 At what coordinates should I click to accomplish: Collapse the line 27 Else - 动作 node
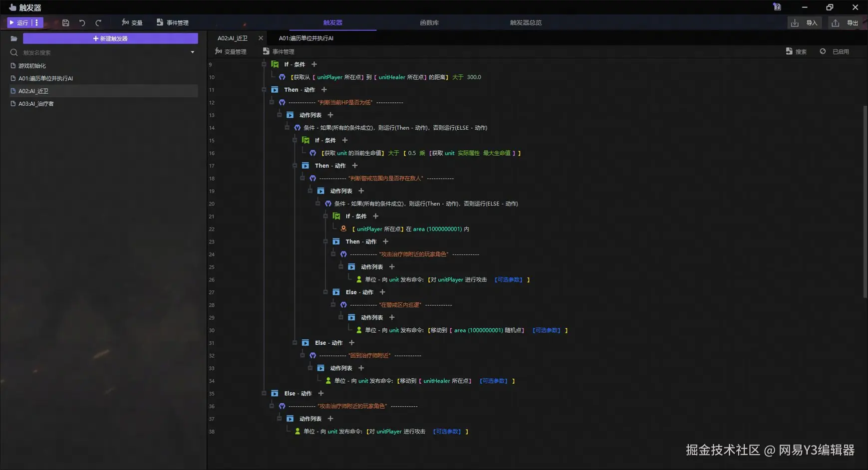point(325,292)
